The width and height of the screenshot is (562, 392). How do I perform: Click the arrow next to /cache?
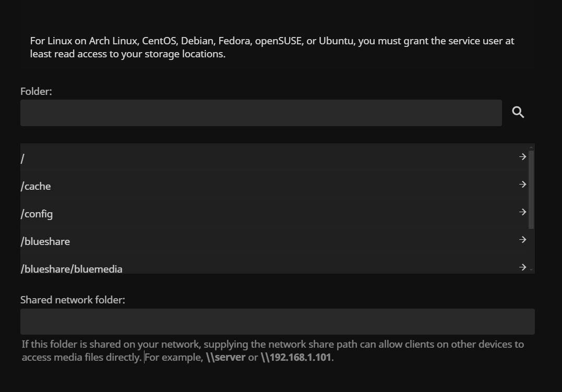[x=522, y=185]
